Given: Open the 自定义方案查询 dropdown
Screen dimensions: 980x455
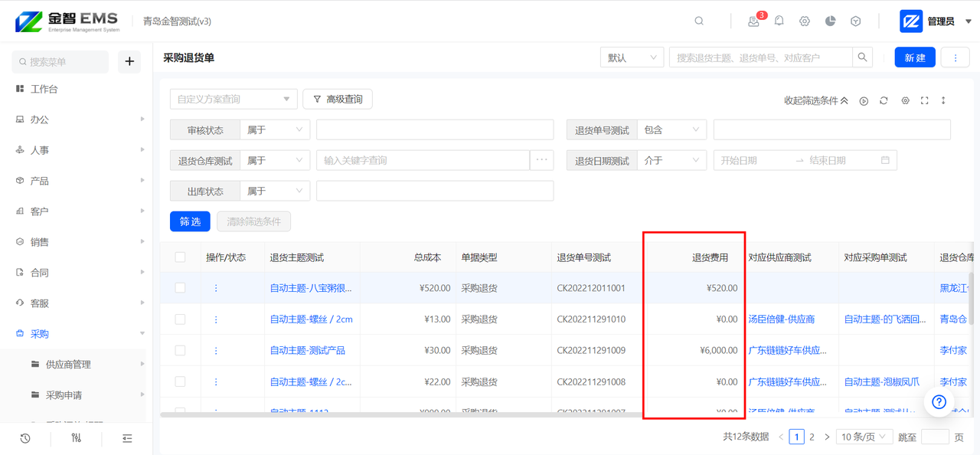Looking at the screenshot, I should pyautogui.click(x=234, y=99).
